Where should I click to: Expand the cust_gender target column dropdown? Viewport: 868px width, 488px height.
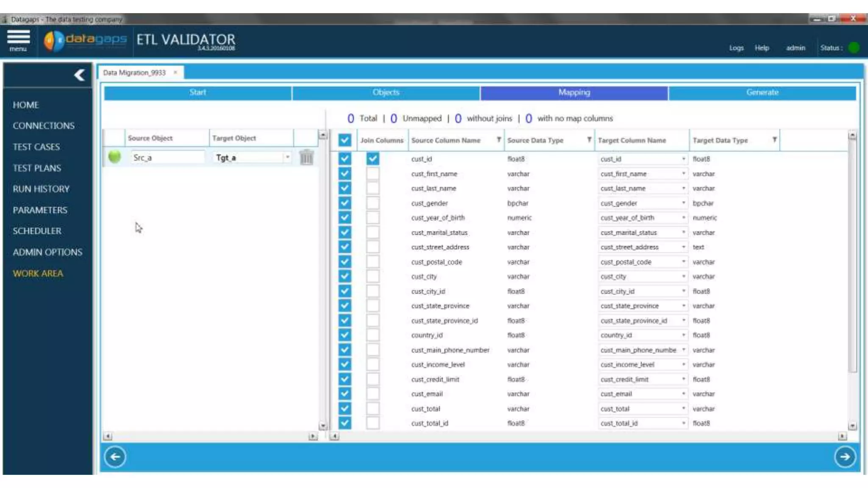point(683,203)
